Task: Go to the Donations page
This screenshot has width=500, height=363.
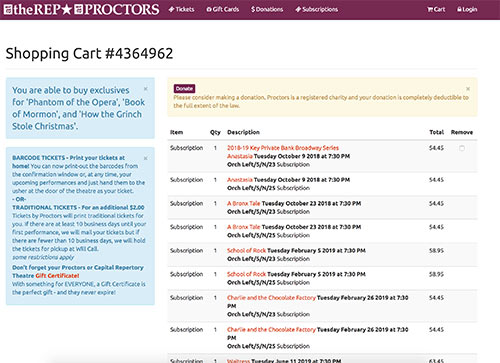Action: click(267, 9)
